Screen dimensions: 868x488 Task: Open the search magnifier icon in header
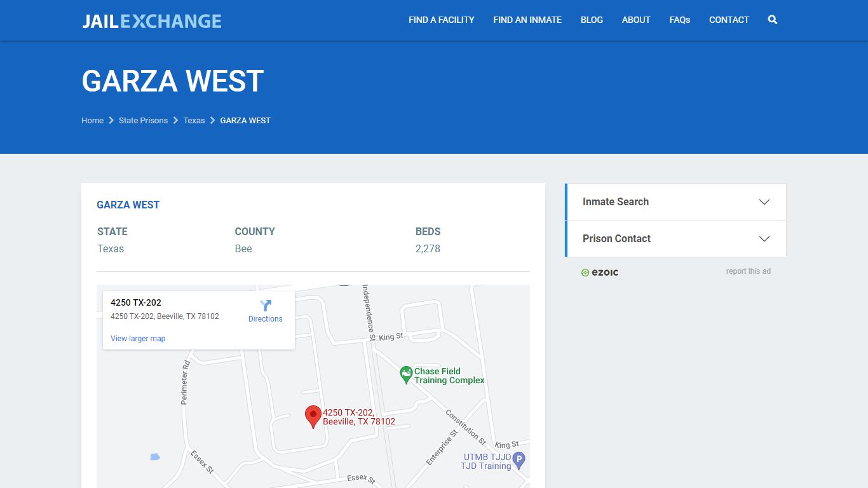pos(773,20)
